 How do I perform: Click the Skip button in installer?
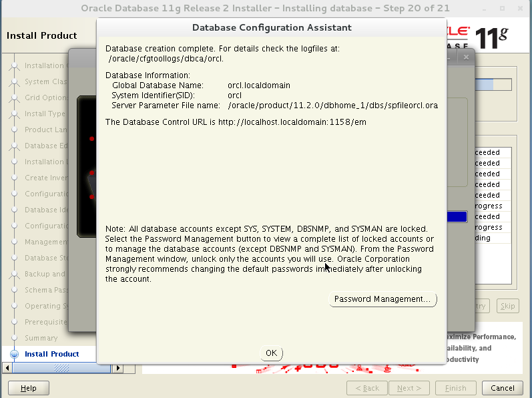(507, 306)
